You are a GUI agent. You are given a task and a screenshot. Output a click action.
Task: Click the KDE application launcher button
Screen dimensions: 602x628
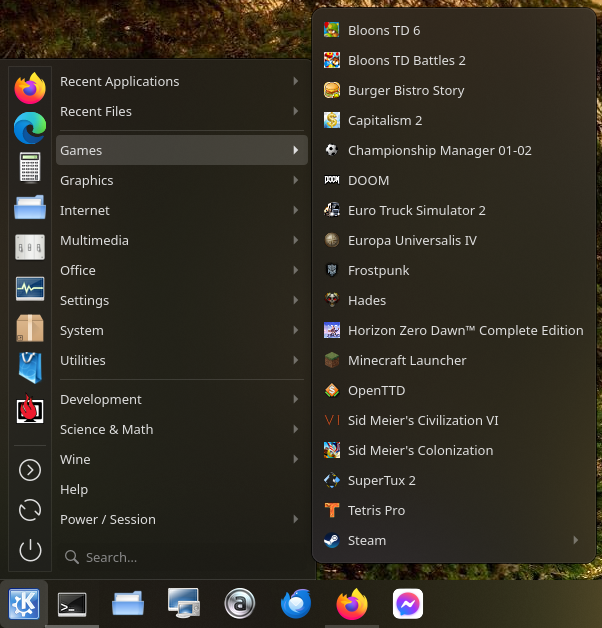pos(24,604)
